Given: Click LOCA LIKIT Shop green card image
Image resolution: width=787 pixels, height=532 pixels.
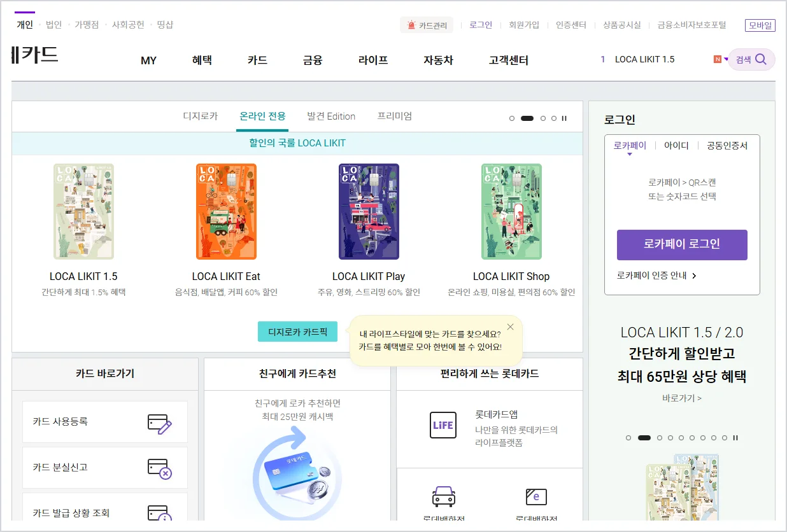Looking at the screenshot, I should click(511, 212).
